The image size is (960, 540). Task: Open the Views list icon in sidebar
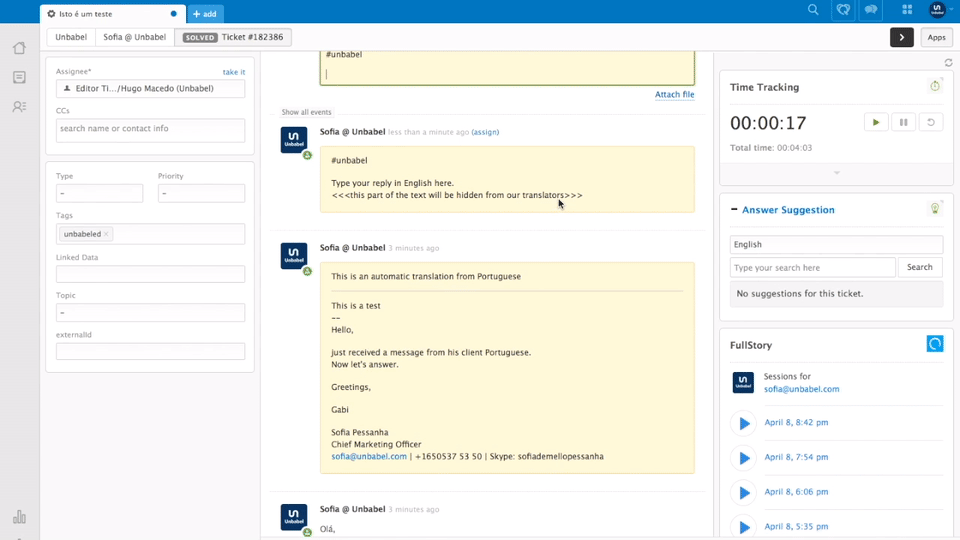[20, 77]
